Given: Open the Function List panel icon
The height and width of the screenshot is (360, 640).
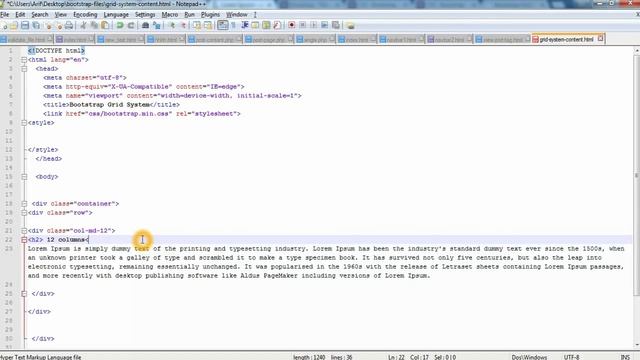Looking at the screenshot, I should pos(277,26).
